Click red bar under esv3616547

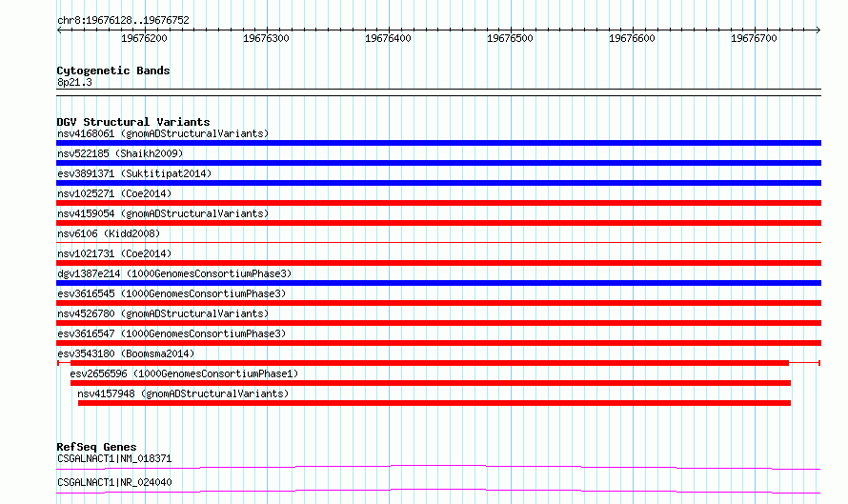tap(438, 343)
